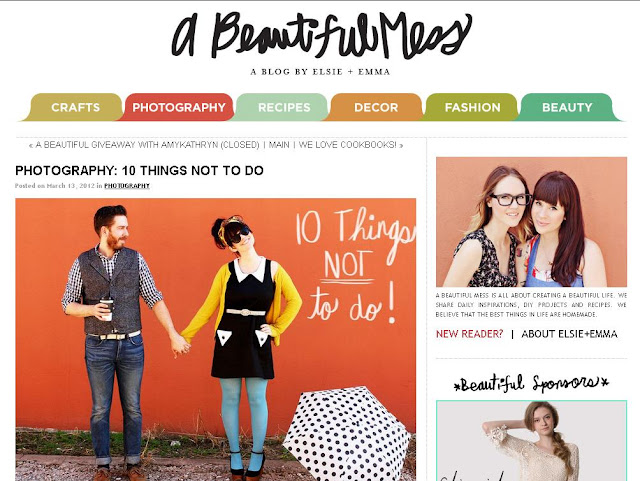Open the Crafts category tab

[x=76, y=107]
